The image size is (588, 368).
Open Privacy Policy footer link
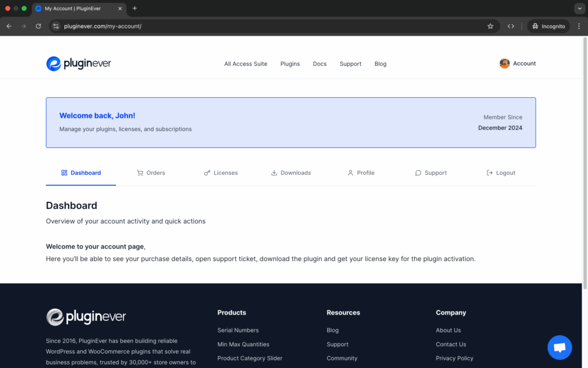pyautogui.click(x=454, y=358)
